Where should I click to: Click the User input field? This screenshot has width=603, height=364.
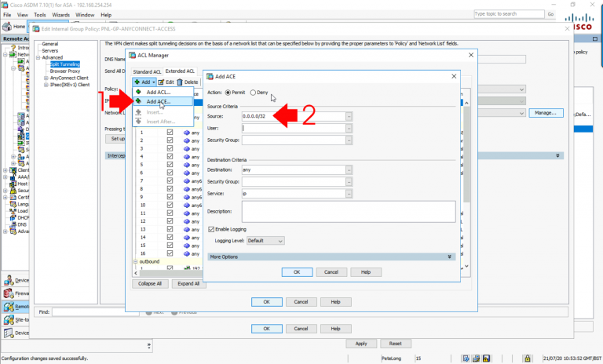click(x=294, y=128)
